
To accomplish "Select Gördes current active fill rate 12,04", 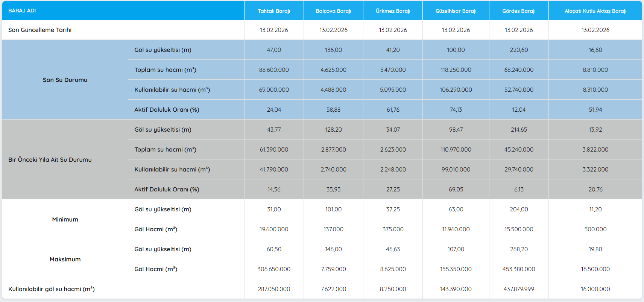I will tap(519, 110).
